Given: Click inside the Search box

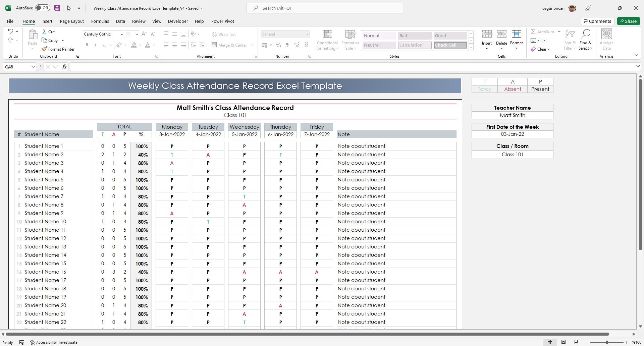Looking at the screenshot, I should 324,8.
